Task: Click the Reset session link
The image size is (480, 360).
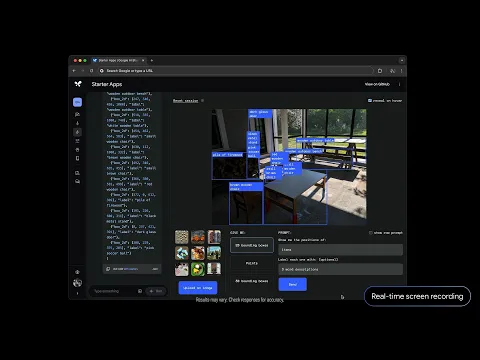Action: tap(185, 101)
